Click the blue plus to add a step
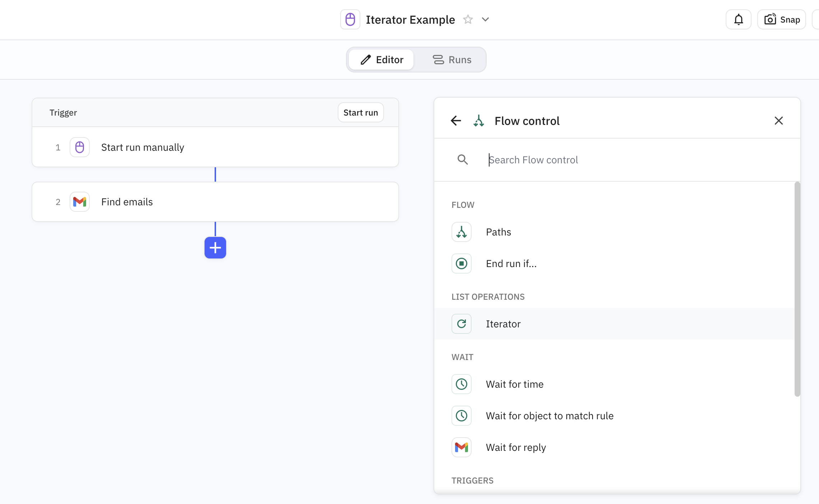 point(215,248)
